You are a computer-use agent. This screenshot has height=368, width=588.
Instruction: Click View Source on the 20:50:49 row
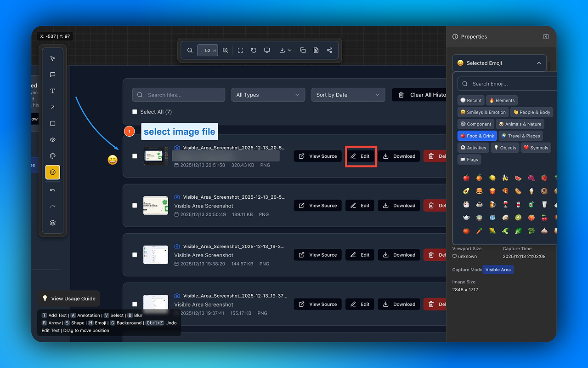(318, 206)
